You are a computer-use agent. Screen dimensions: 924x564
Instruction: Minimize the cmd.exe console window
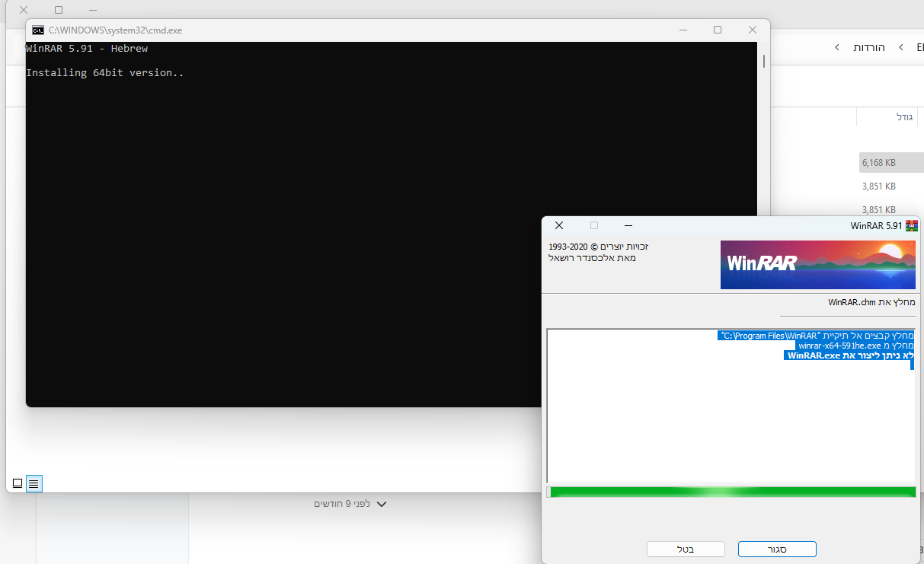[683, 30]
